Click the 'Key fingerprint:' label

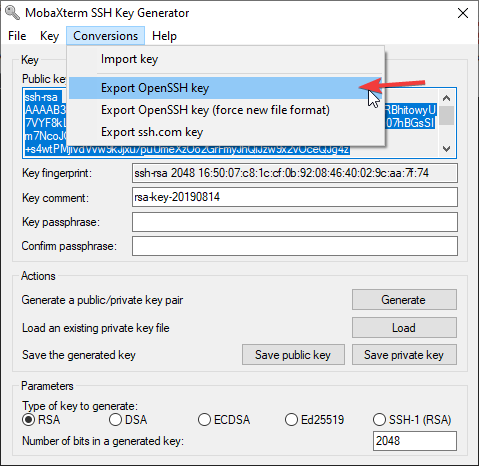tap(57, 173)
